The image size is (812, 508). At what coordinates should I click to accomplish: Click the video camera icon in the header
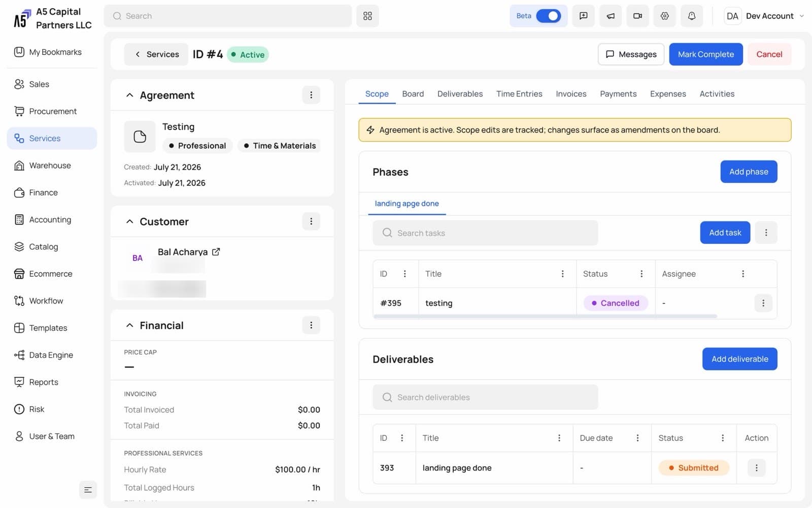tap(637, 16)
